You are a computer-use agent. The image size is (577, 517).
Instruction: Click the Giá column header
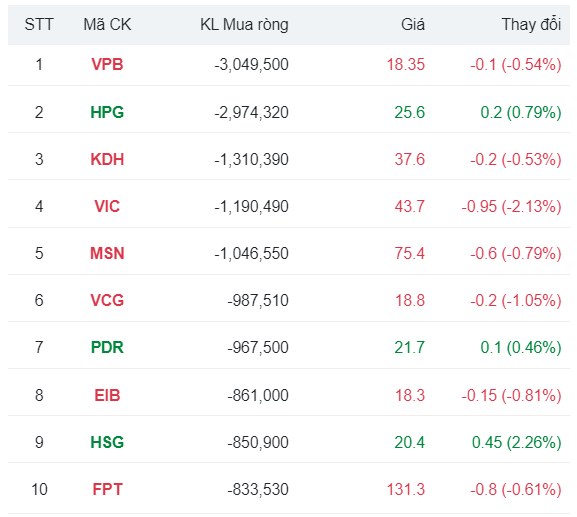[413, 25]
